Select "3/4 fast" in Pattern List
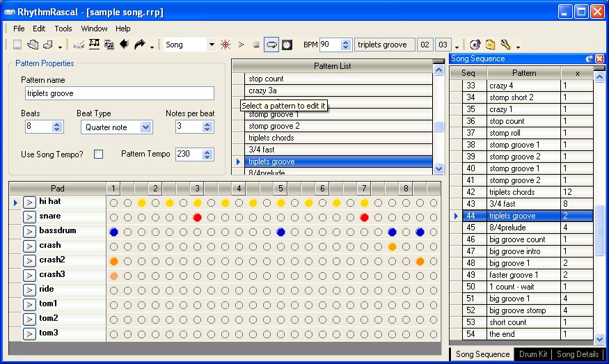The image size is (609, 364). pos(340,150)
